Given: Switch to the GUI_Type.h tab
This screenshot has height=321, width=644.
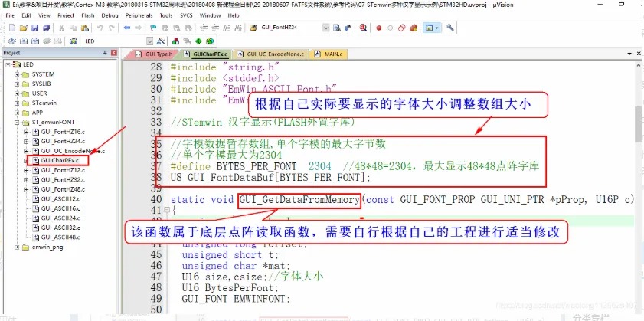Looking at the screenshot, I should [x=155, y=54].
